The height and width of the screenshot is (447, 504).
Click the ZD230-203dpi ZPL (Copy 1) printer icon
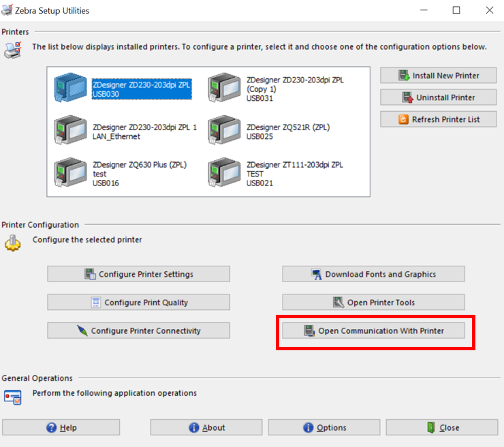[225, 89]
